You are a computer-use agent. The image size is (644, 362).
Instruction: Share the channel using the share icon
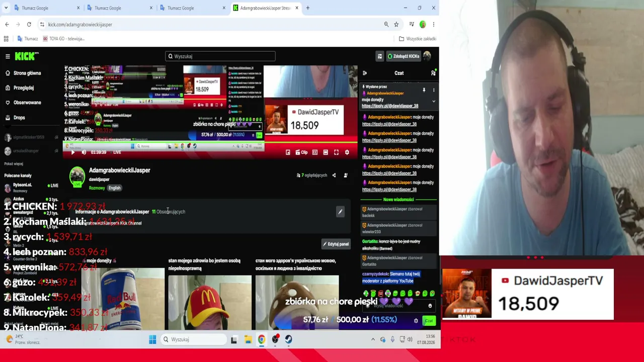point(334,175)
